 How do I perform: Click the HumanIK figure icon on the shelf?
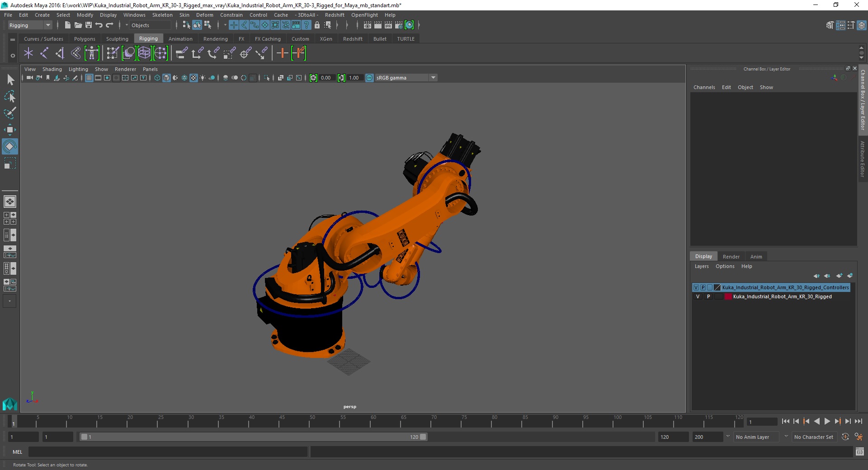pos(92,53)
